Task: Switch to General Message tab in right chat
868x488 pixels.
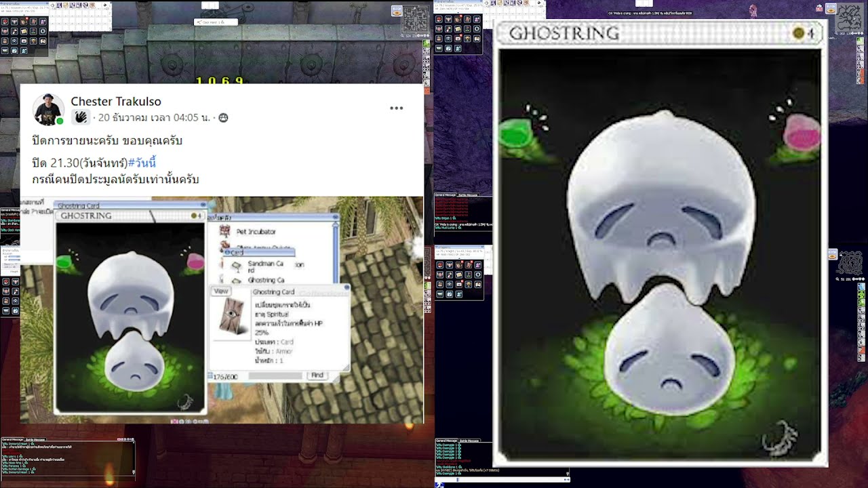Action: point(446,195)
